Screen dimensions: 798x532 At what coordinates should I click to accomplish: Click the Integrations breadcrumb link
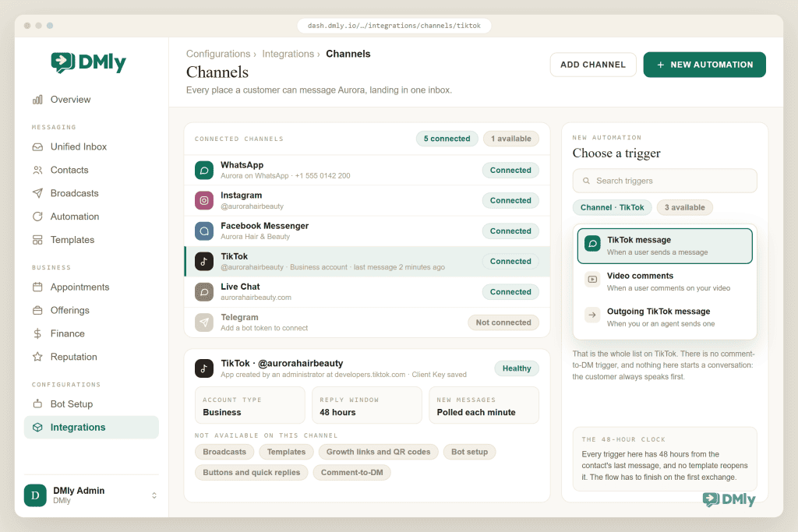point(288,54)
